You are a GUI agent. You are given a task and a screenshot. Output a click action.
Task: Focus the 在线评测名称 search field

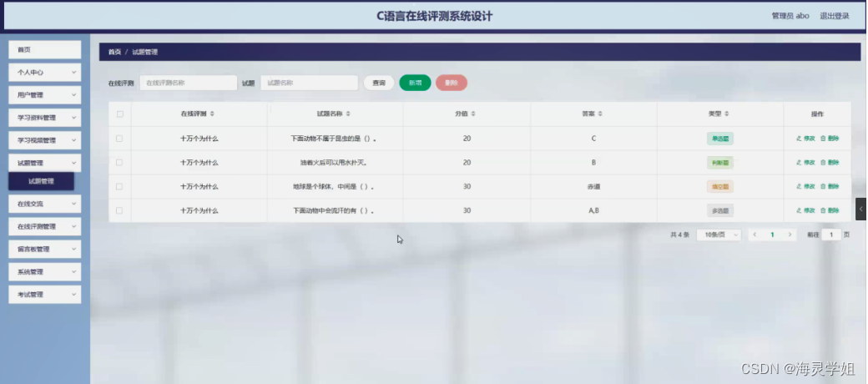(189, 83)
